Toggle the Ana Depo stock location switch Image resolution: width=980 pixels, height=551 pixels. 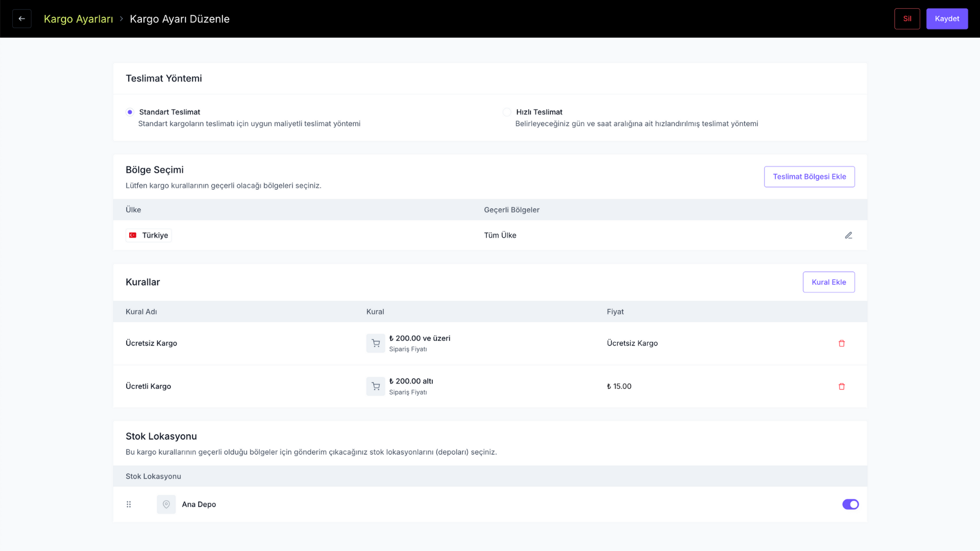[x=850, y=505]
